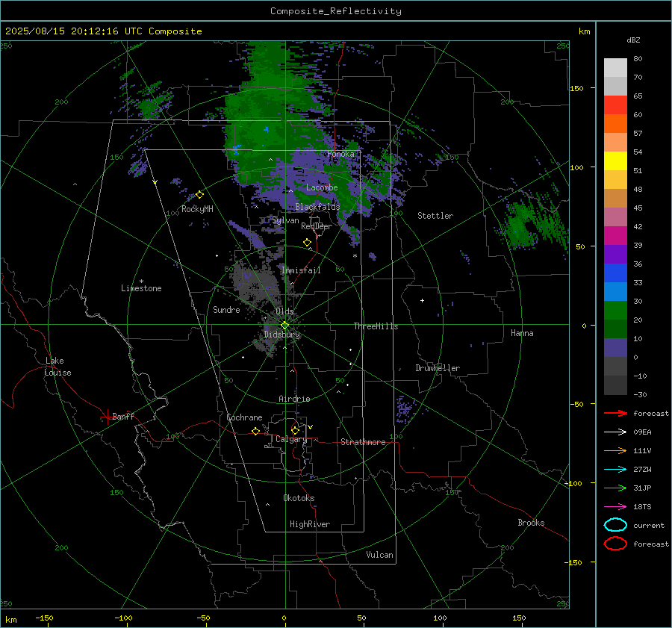
Task: Click the yellow diamond radar site marker at Olds
Action: coord(285,326)
